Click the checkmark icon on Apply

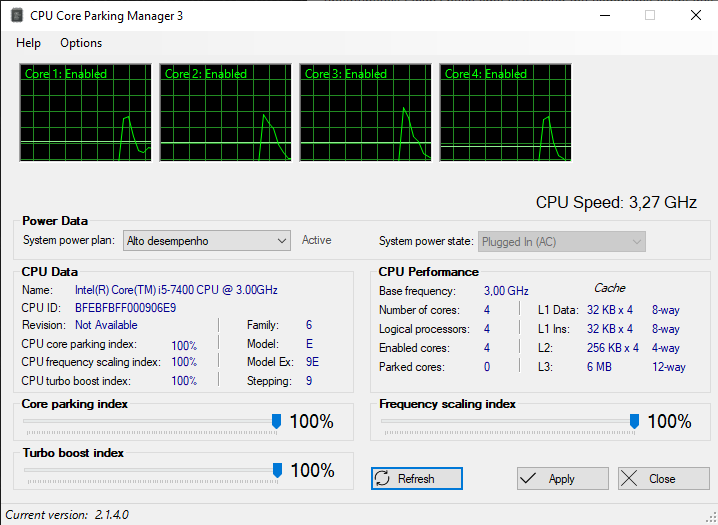(530, 479)
